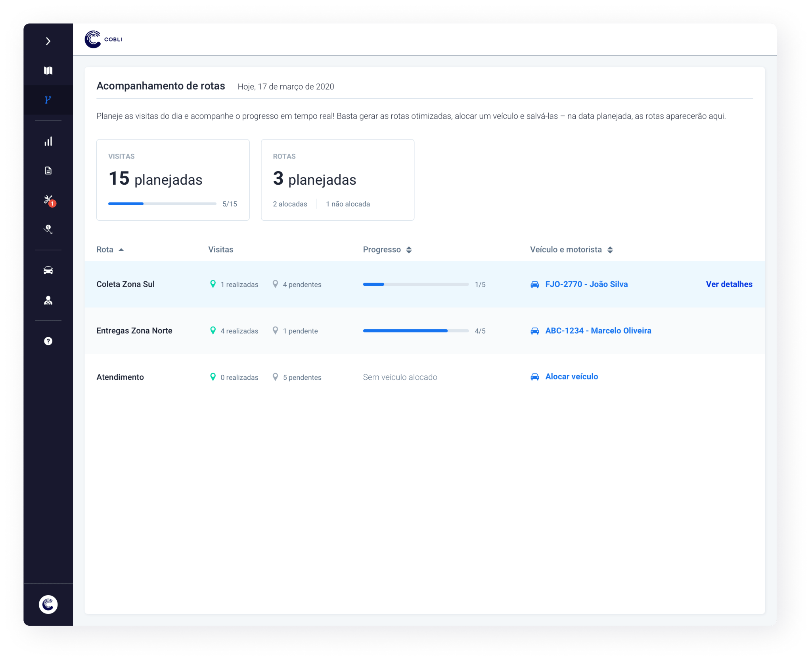Click the Cobli logo in the header
This screenshot has height=661, width=812.
[103, 39]
